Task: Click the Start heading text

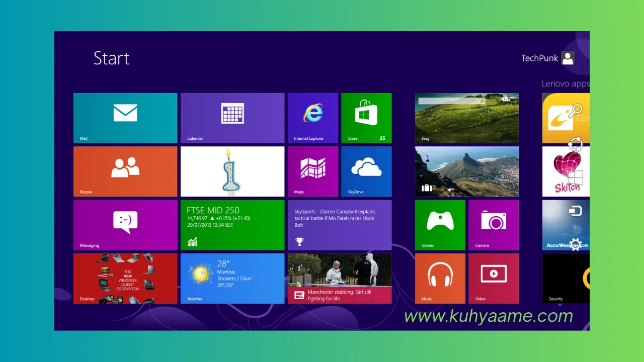Action: tap(112, 58)
